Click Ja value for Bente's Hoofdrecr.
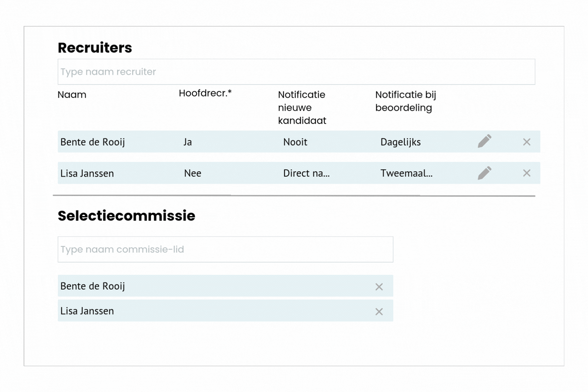Image resolution: width=588 pixels, height=392 pixels. (187, 142)
